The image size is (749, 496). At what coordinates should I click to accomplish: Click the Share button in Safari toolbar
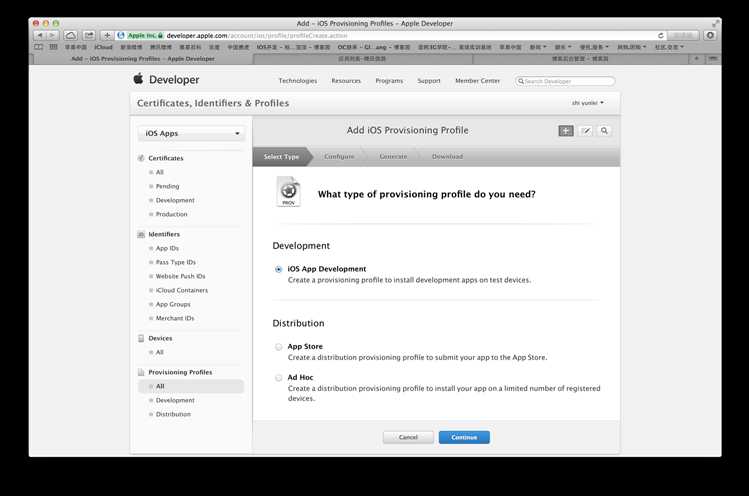(x=89, y=35)
